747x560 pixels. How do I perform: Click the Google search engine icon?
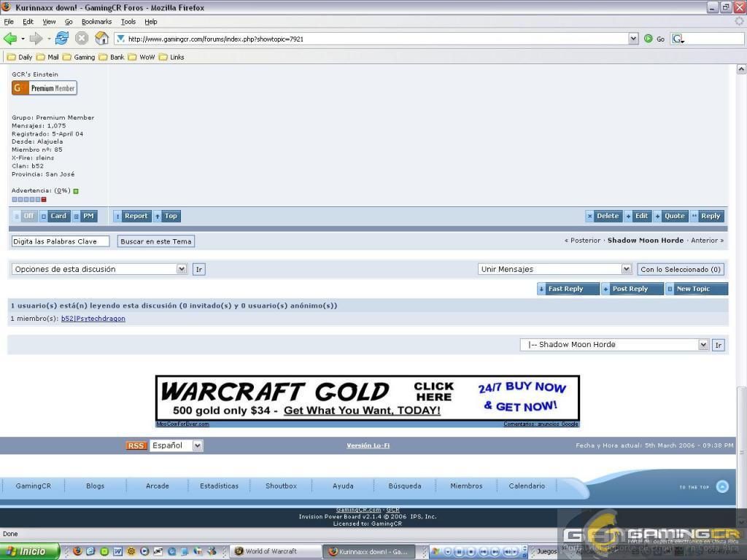[678, 39]
